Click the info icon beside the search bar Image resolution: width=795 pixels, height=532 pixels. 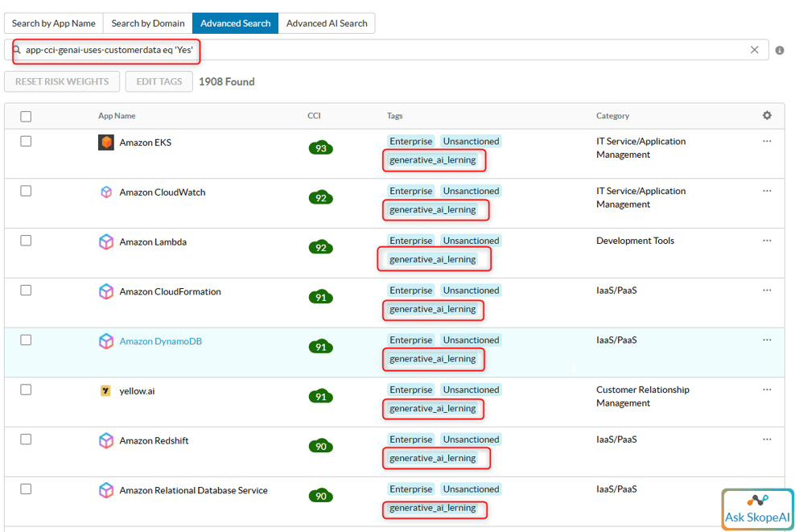click(x=779, y=50)
